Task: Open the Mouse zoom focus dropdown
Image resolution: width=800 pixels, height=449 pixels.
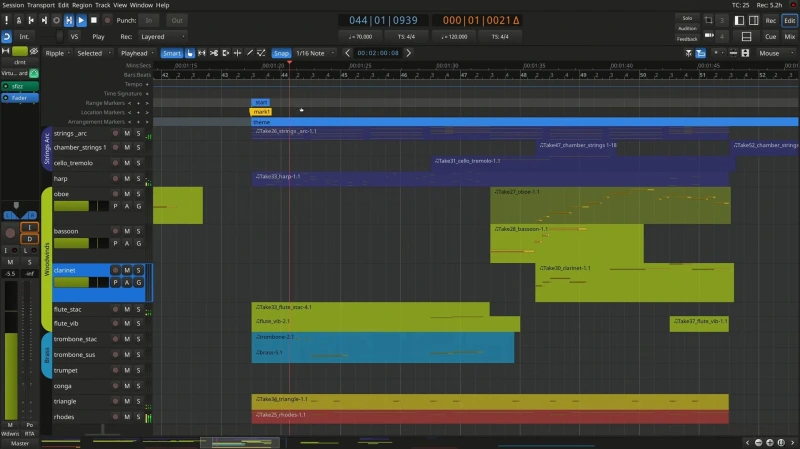Action: point(776,53)
